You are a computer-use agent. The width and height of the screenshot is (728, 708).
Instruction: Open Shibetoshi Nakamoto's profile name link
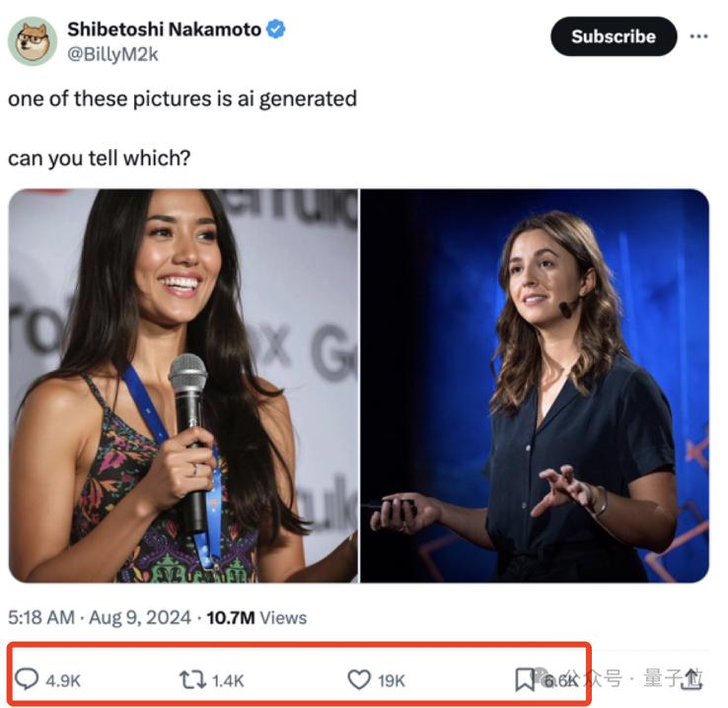click(x=163, y=30)
